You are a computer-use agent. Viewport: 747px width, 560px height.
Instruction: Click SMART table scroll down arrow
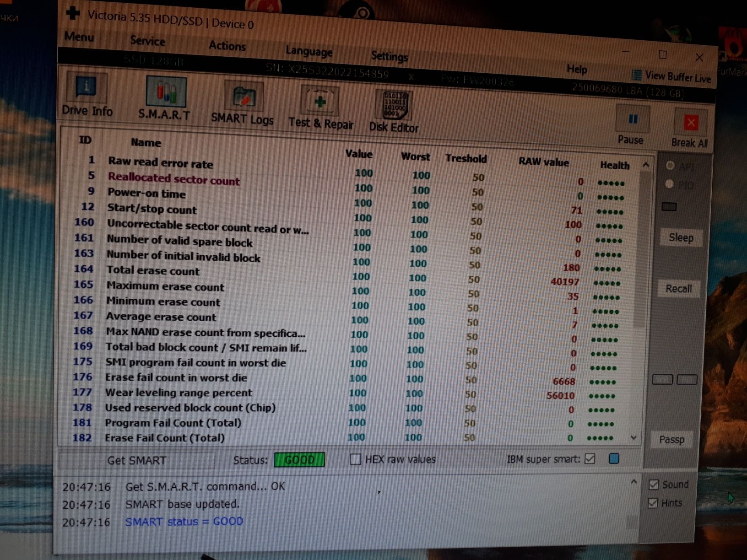coord(634,438)
